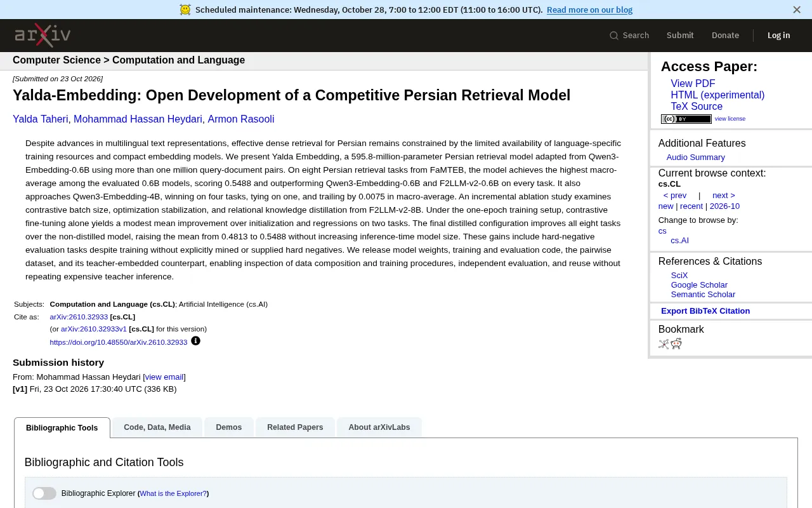This screenshot has width=812, height=508.
Task: Bookmark with the Reddit icon
Action: click(676, 344)
